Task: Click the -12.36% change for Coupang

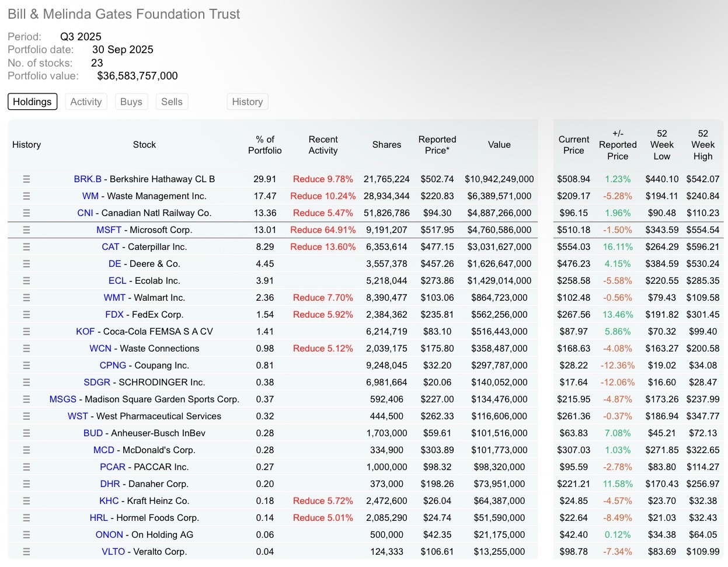Action: pyautogui.click(x=618, y=366)
